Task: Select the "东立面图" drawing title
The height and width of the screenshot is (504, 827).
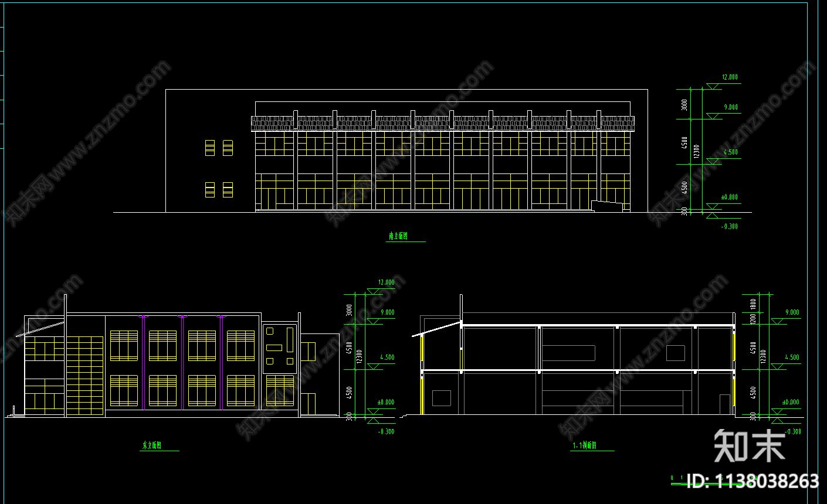Action: coord(151,445)
